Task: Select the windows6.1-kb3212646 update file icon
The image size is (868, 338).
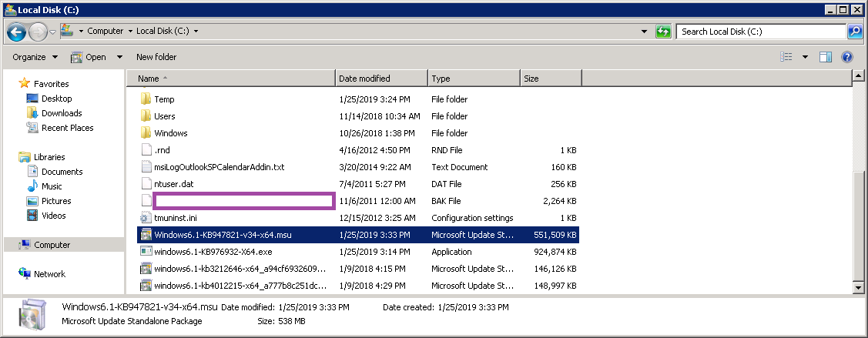Action: point(146,269)
